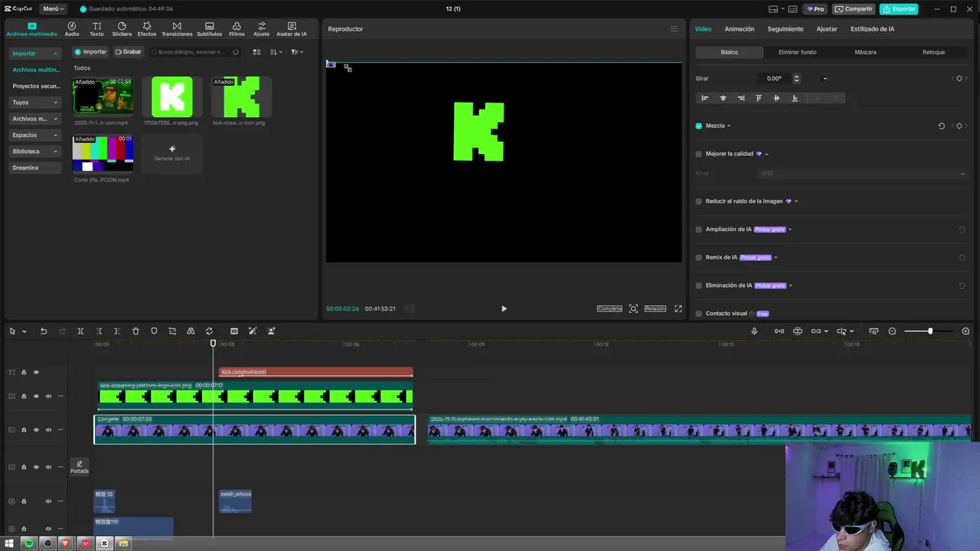Select the Máscara sub-tab
The width and height of the screenshot is (980, 551).
pos(865,52)
